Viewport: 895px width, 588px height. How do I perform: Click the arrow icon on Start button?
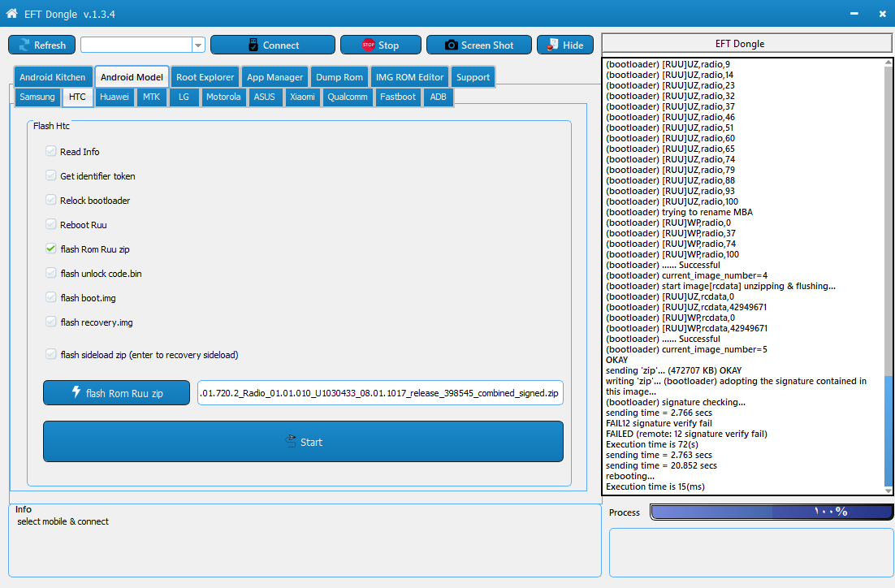(291, 441)
